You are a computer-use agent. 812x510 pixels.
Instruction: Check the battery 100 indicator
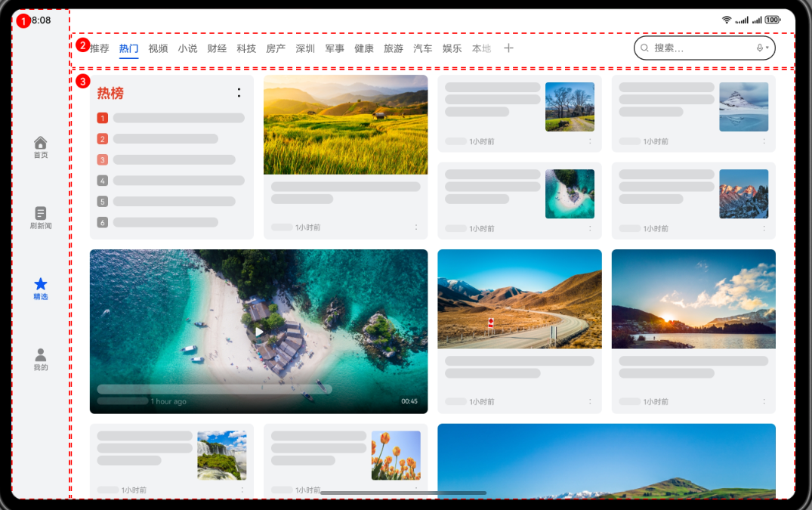pos(773,20)
